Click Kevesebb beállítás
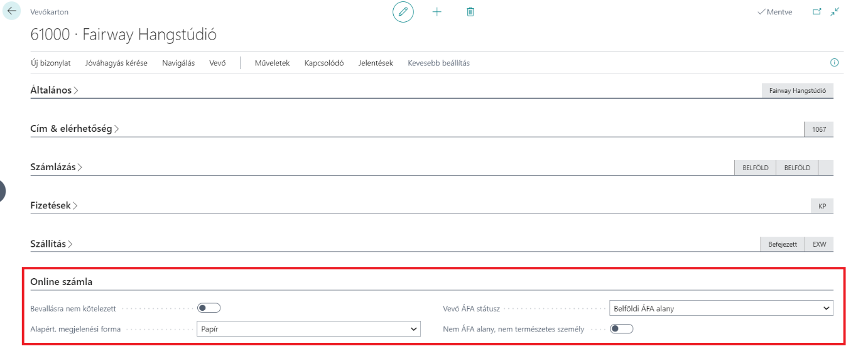 [438, 63]
